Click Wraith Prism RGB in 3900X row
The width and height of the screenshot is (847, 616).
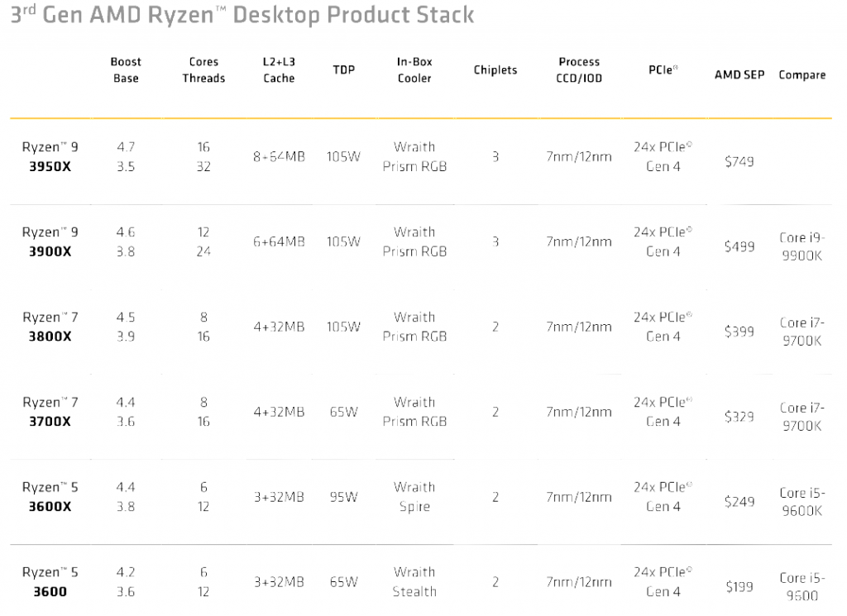click(414, 241)
